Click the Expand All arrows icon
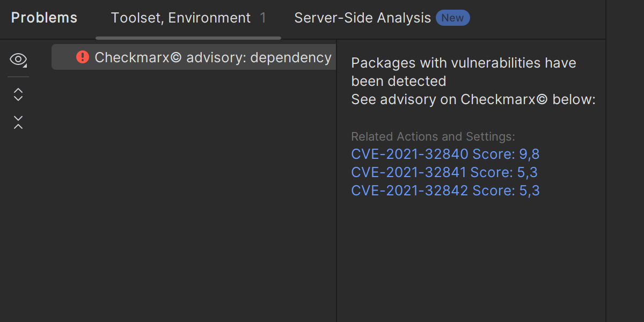Screen dimensions: 644x322 [x=18, y=95]
